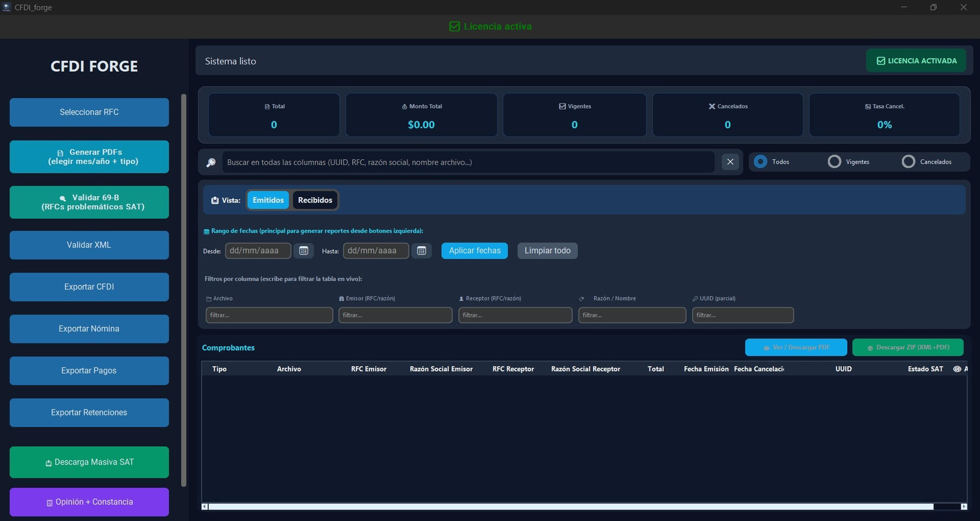Open Validar XML
The height and width of the screenshot is (521, 980).
[89, 245]
